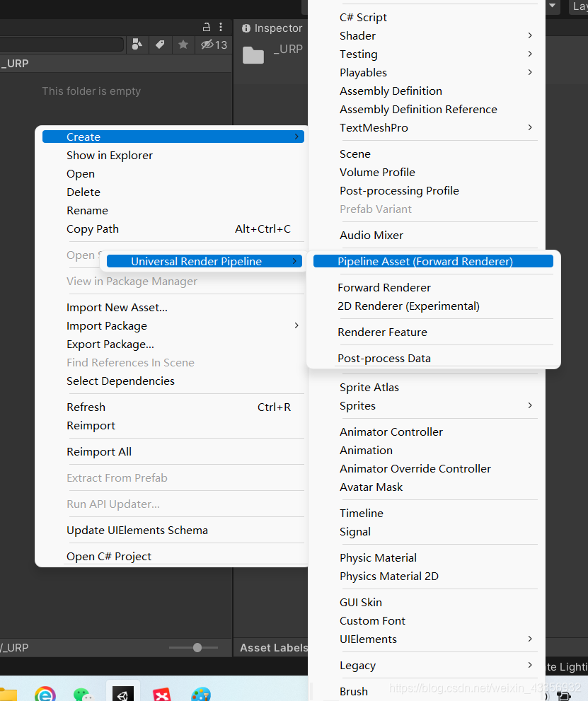Adjust the icon size slider in Project panel

click(197, 647)
